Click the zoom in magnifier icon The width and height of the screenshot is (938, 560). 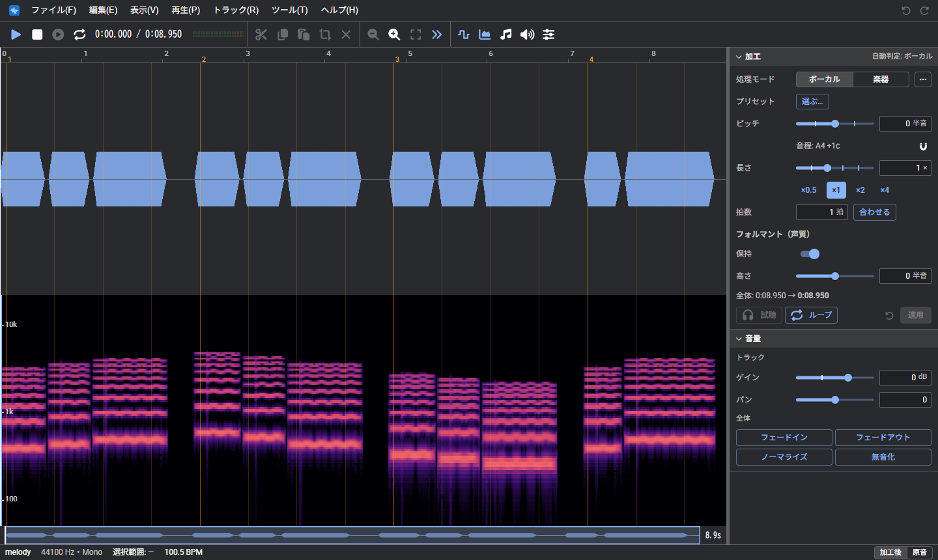(x=394, y=35)
